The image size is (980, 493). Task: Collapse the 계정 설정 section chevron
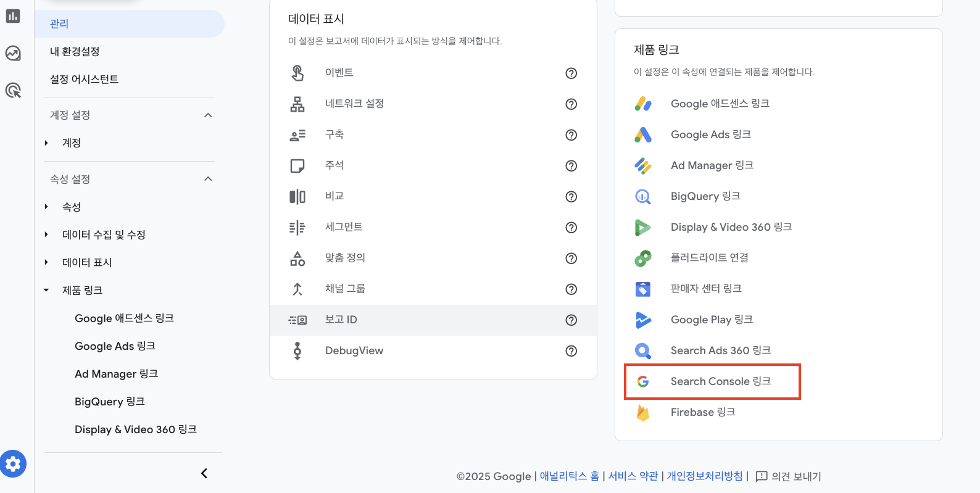pos(208,115)
